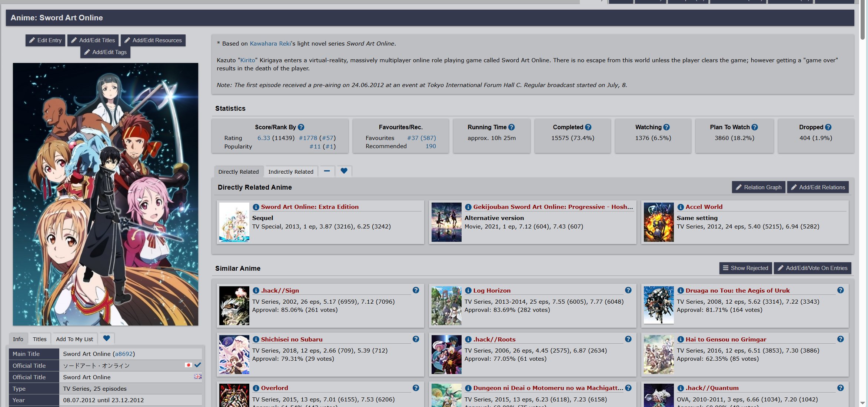The image size is (868, 407).
Task: Click info icon for Shichisei no Subaru
Action: point(256,340)
